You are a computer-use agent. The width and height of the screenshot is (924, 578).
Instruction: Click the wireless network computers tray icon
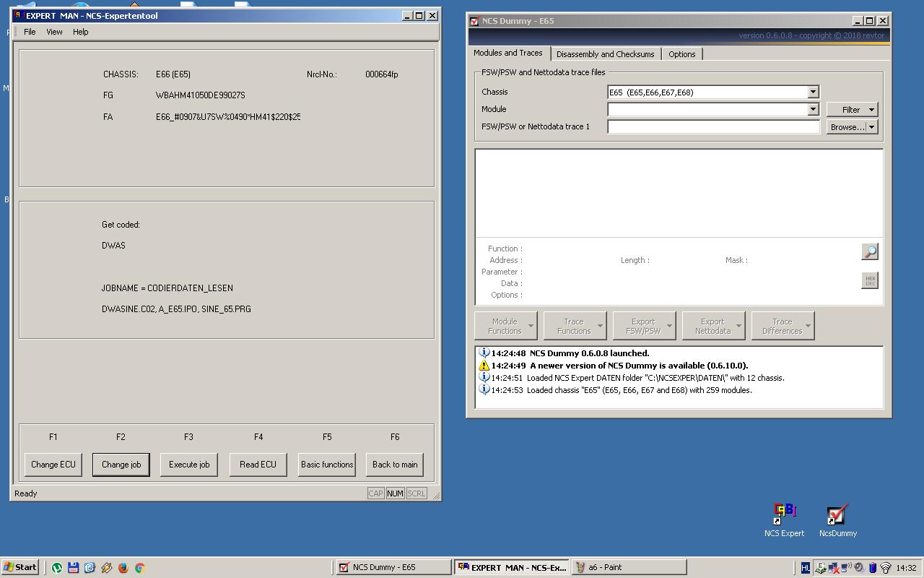point(846,567)
